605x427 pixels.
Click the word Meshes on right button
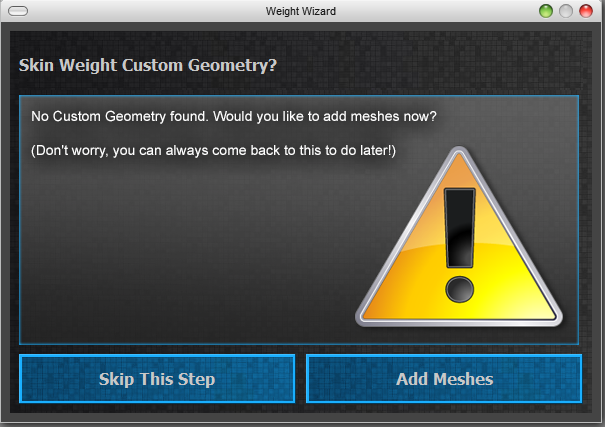click(x=463, y=379)
